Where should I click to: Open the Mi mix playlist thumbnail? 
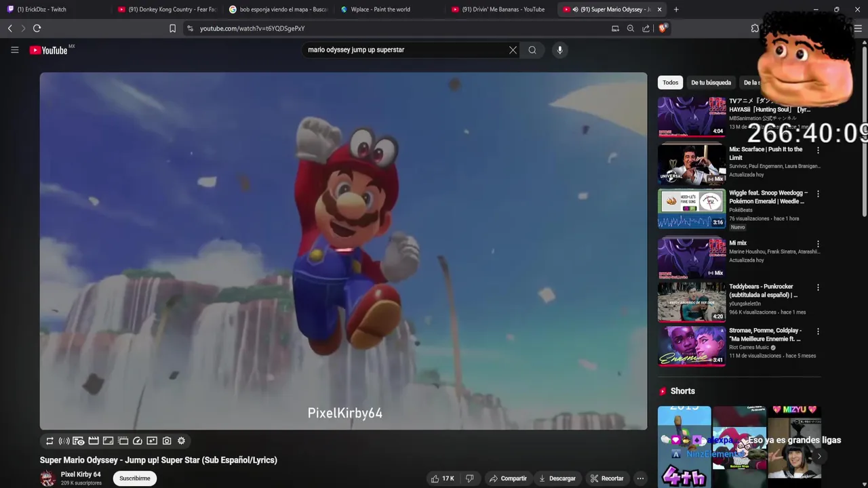coord(692,258)
